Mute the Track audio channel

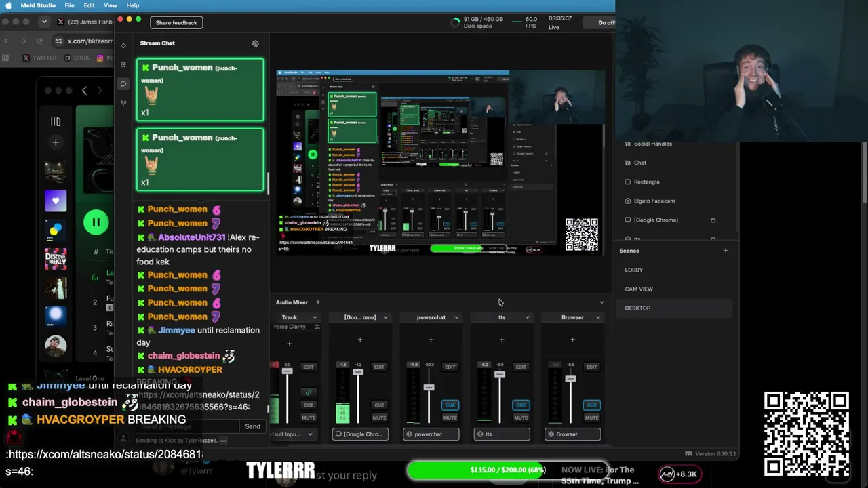[x=309, y=418]
